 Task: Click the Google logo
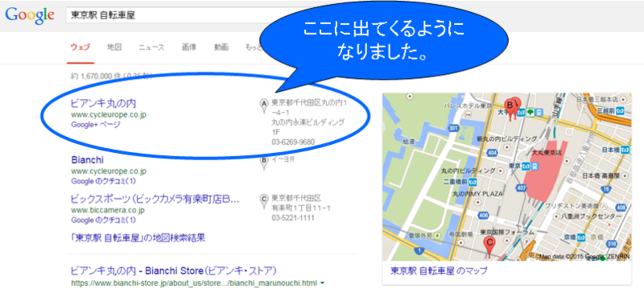point(30,15)
